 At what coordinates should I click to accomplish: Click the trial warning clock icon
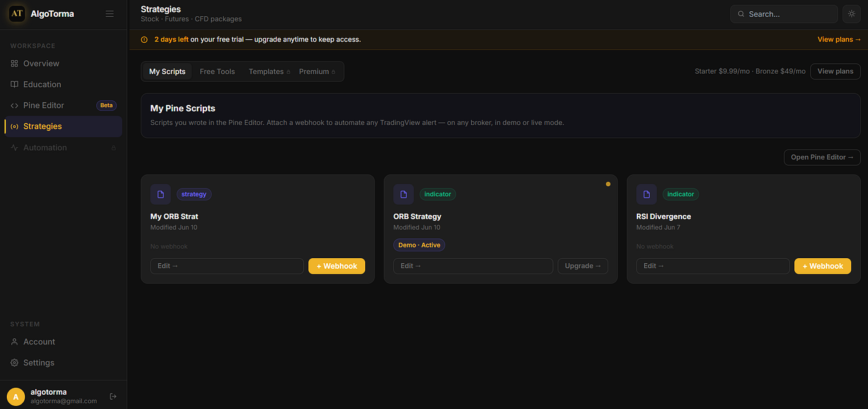[144, 40]
